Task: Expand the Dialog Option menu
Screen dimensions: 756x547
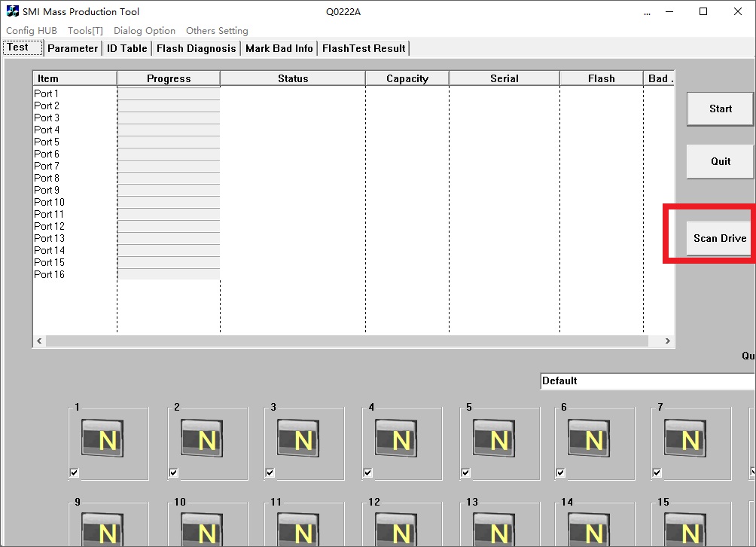Action: [x=145, y=31]
